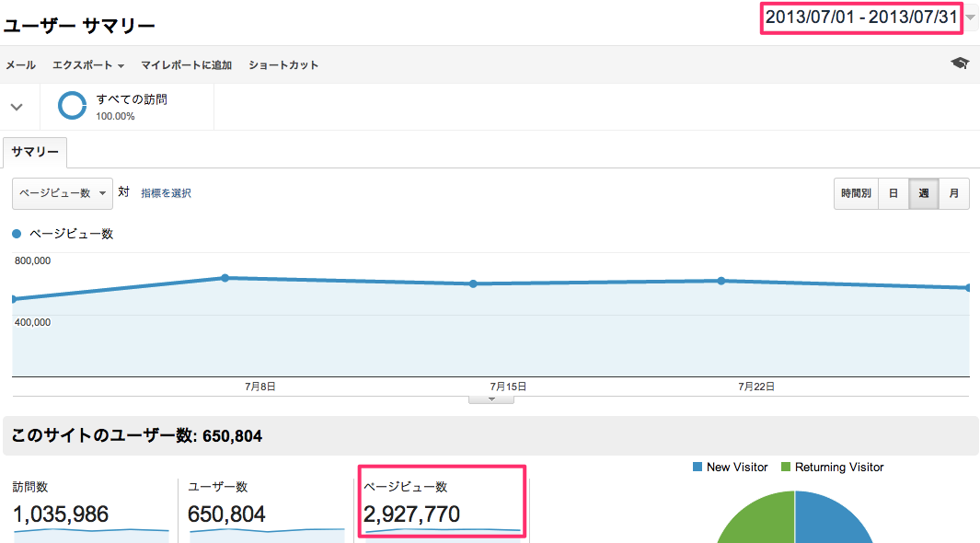
Task: Select the 週 graph granularity
Action: coord(924,193)
